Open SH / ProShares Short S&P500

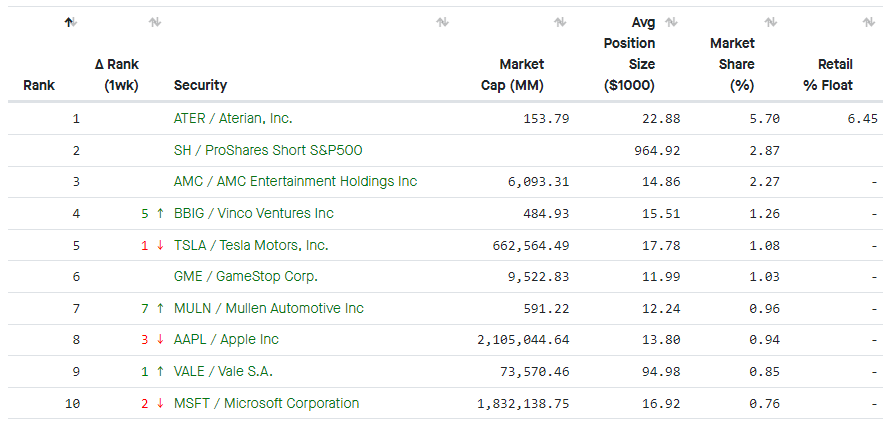268,150
